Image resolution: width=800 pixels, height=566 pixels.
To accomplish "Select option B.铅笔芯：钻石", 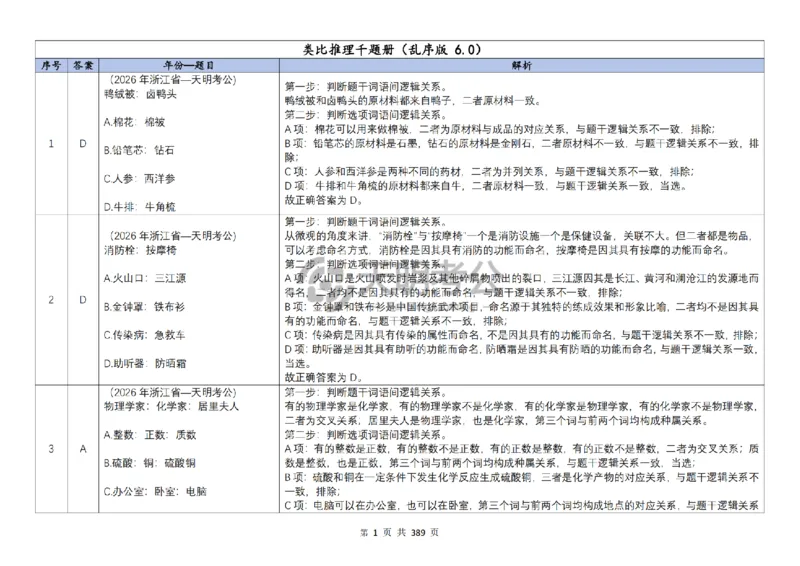I will pyautogui.click(x=139, y=150).
